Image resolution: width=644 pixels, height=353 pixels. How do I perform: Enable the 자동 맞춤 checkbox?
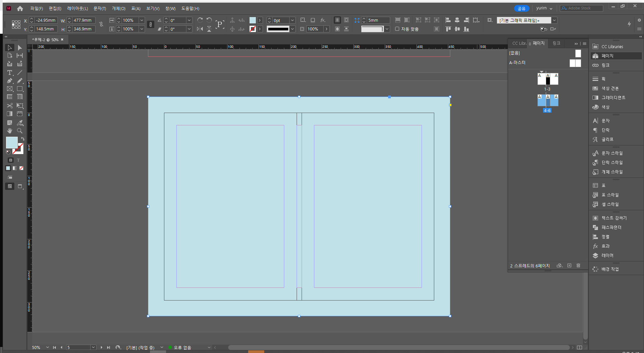397,29
